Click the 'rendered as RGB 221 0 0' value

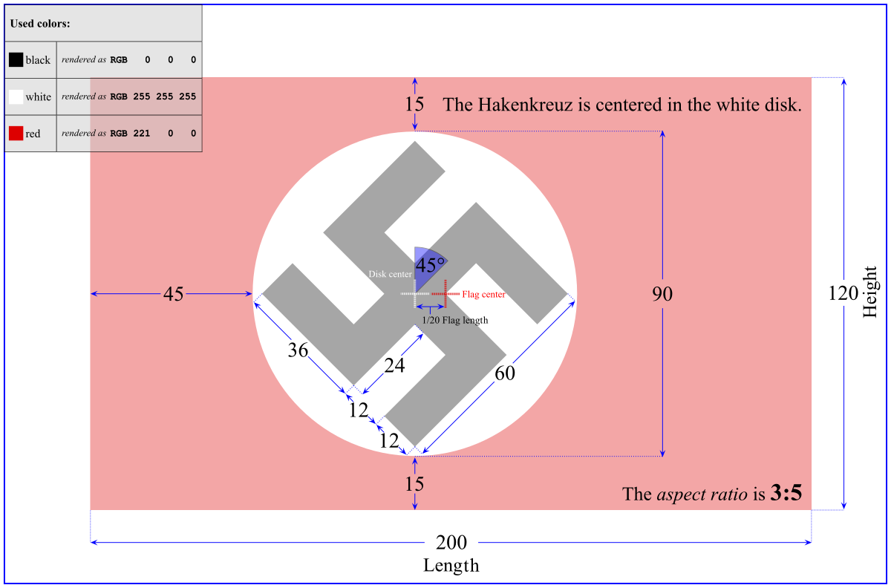pyautogui.click(x=129, y=134)
